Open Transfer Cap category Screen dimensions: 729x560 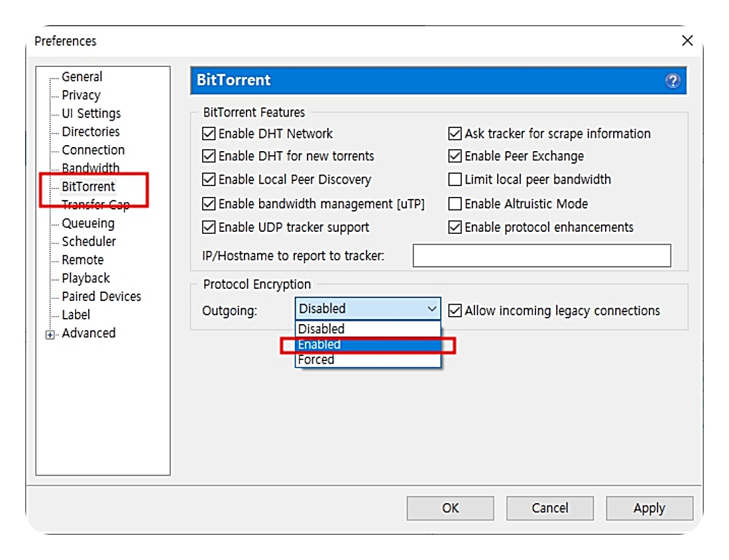tap(95, 205)
